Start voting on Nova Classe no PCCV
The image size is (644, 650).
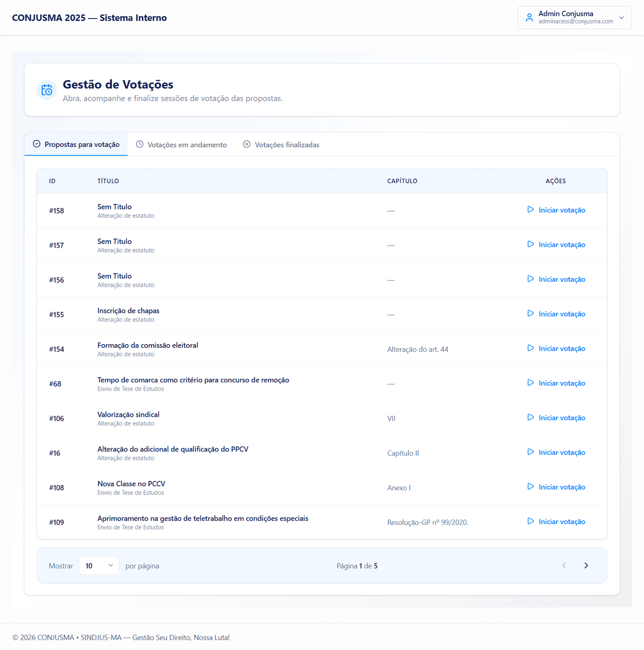tap(562, 487)
